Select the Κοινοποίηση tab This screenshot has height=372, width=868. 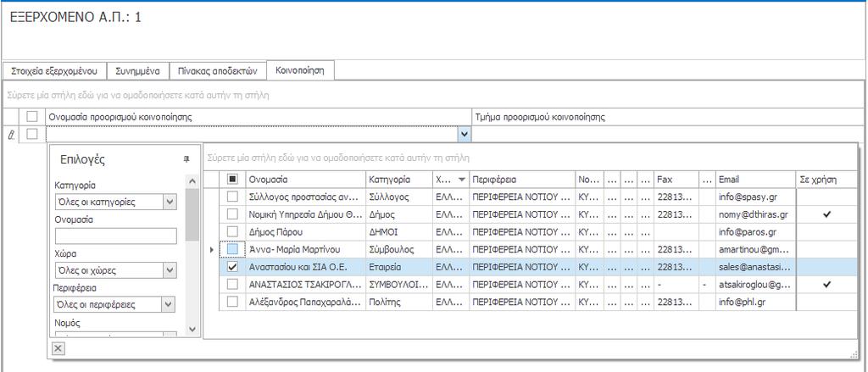pyautogui.click(x=301, y=70)
